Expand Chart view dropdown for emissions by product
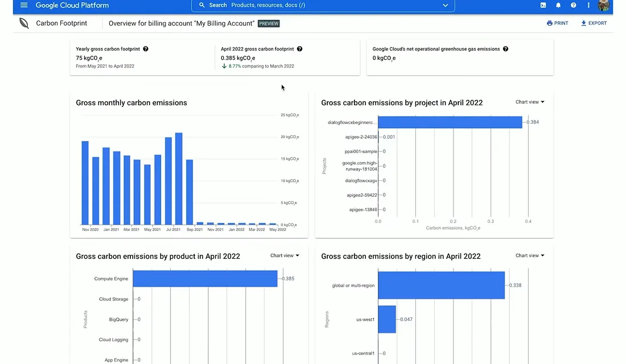626x364 pixels. pos(285,255)
